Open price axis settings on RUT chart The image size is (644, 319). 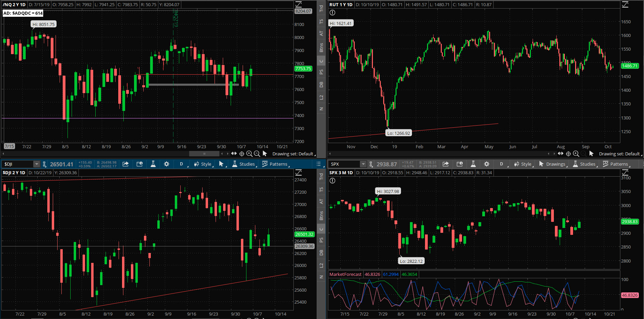pyautogui.click(x=625, y=4)
